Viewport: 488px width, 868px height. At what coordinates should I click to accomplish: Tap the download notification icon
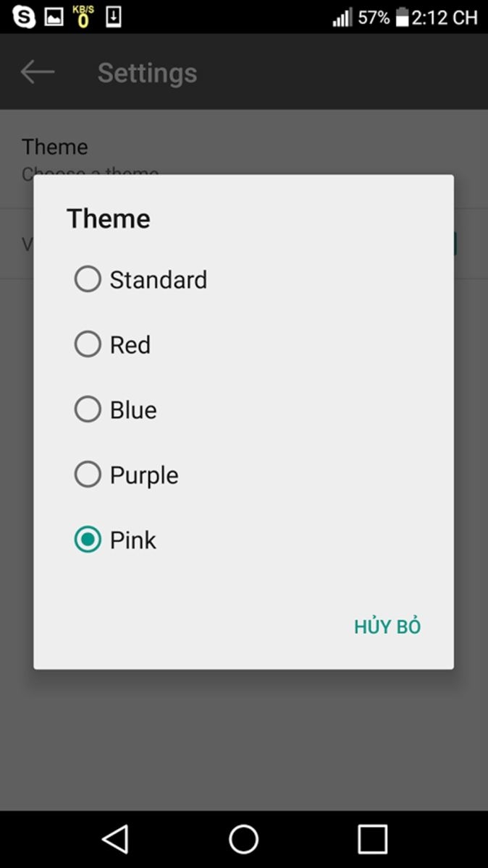[114, 17]
